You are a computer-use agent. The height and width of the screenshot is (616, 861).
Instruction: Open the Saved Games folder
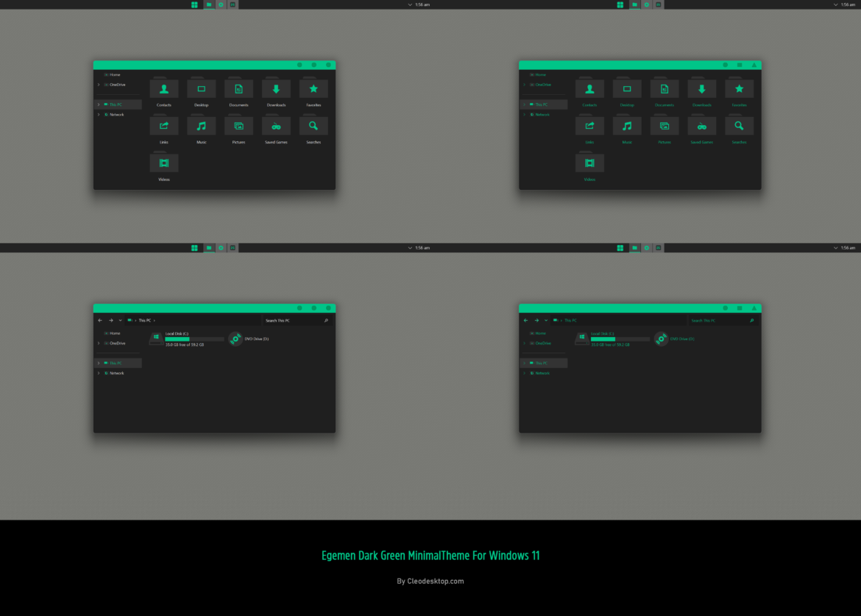pos(276,126)
